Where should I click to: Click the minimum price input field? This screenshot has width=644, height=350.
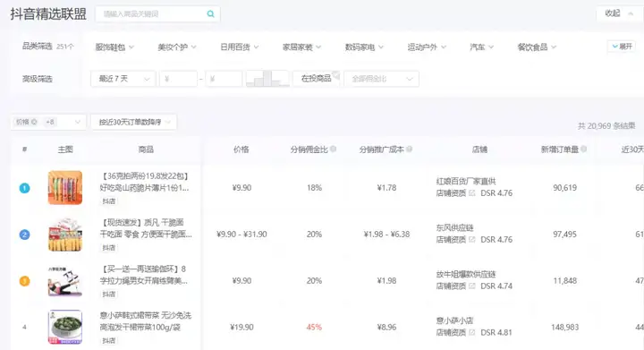[178, 79]
